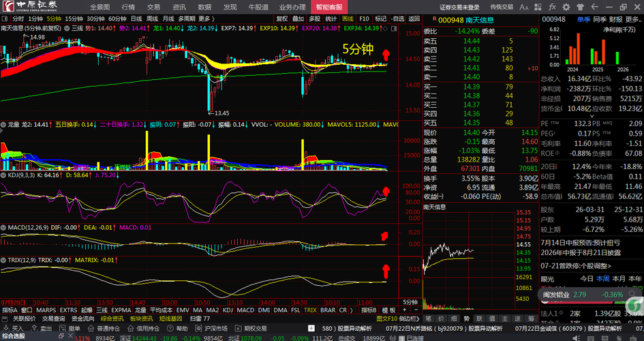Open 普通持仓 holdings lock icon
This screenshot has height=341, width=644.
(x=91, y=328)
